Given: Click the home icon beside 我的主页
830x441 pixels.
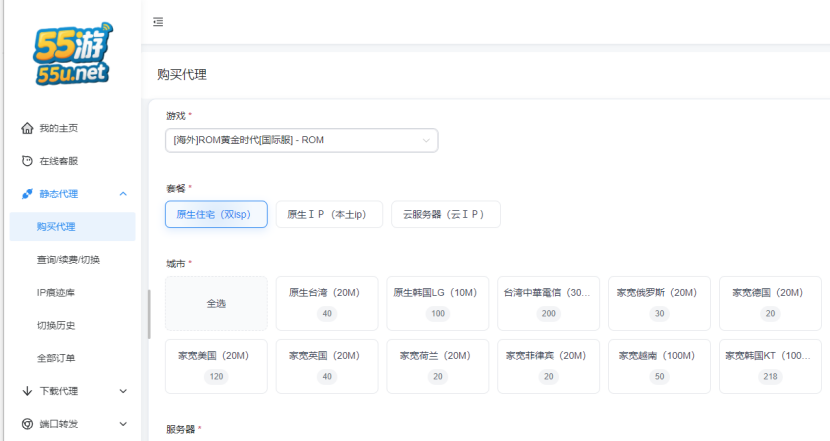Looking at the screenshot, I should tap(27, 128).
